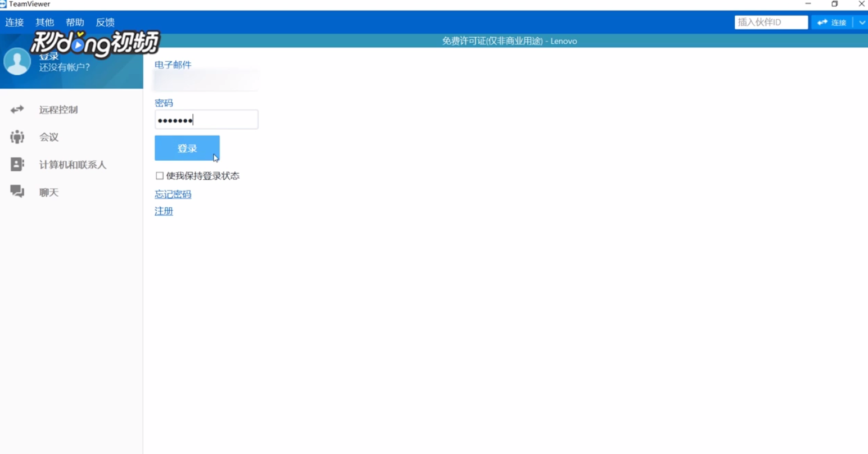Screen dimensions: 868x454
Task: Restore down the TeamViewer window
Action: 835,4
